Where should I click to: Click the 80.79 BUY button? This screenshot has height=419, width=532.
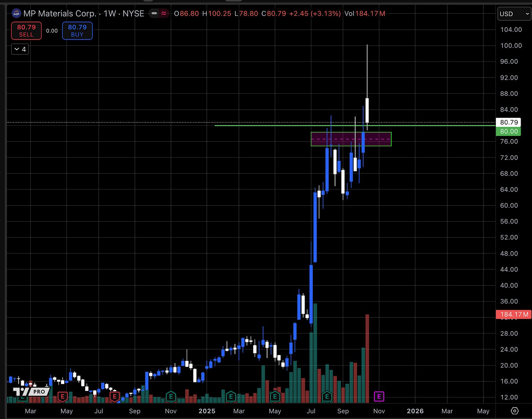click(x=77, y=31)
